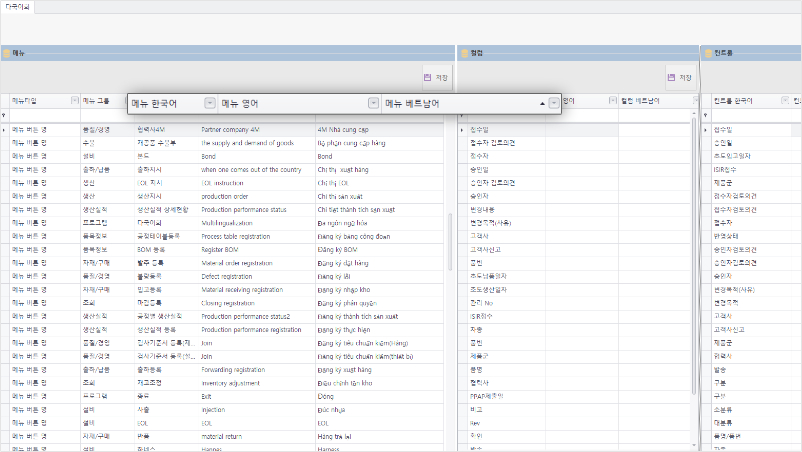
Task: Open filter dropdown on 메뉴 베트남어 column header
Action: tap(553, 103)
